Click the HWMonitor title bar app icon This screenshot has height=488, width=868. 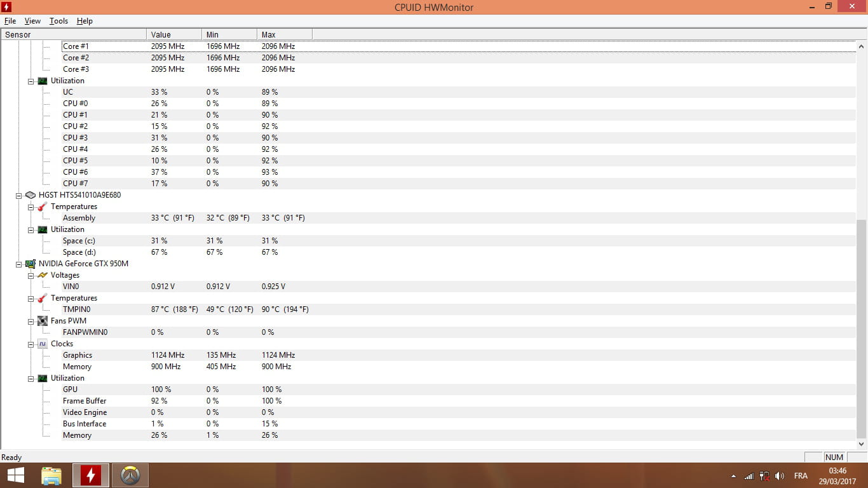(x=7, y=7)
